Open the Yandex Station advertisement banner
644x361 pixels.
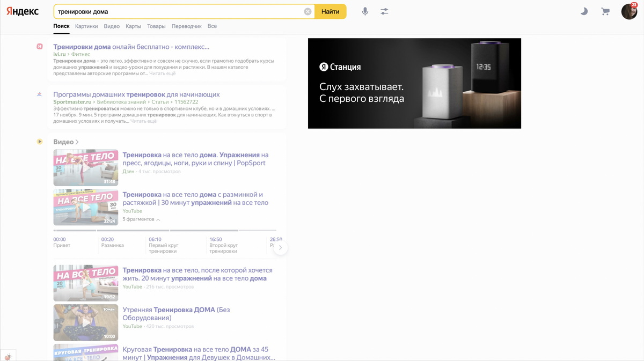tap(414, 83)
